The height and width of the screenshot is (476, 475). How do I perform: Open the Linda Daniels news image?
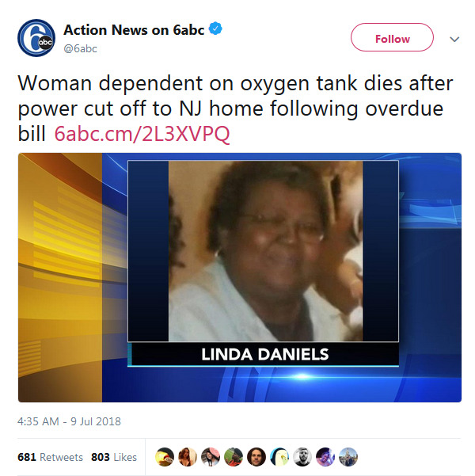click(240, 277)
